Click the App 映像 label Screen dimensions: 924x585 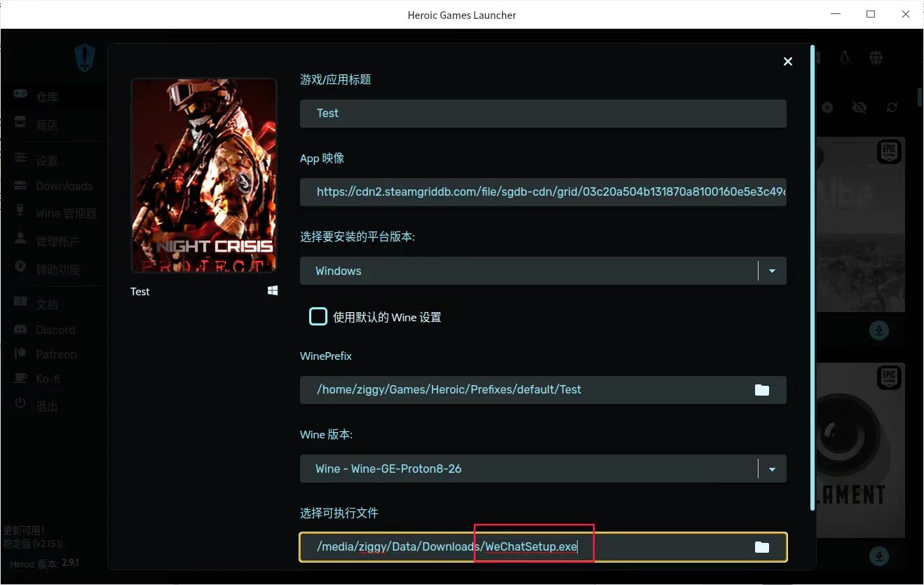pos(322,158)
